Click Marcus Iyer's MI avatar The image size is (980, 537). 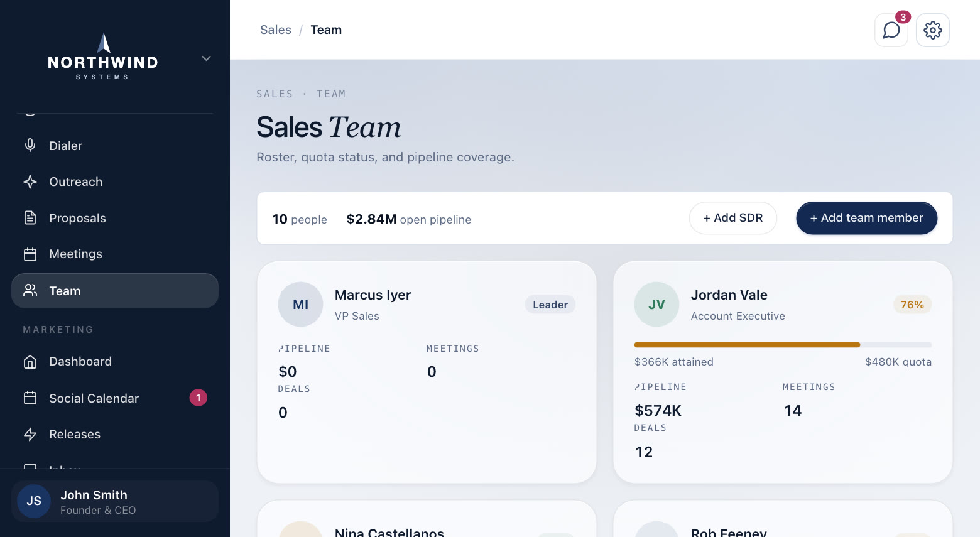pos(300,305)
